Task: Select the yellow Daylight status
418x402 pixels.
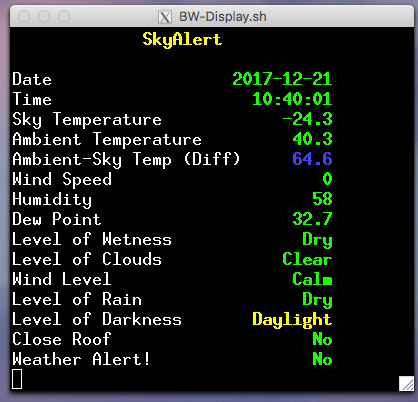Action: (292, 320)
